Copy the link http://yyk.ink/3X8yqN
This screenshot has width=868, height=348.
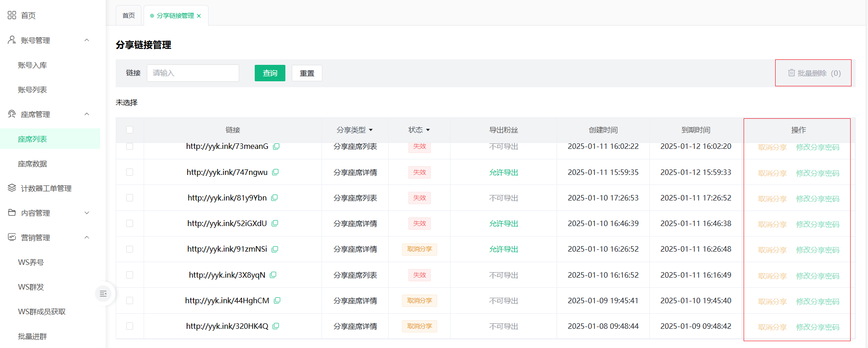[x=273, y=275]
